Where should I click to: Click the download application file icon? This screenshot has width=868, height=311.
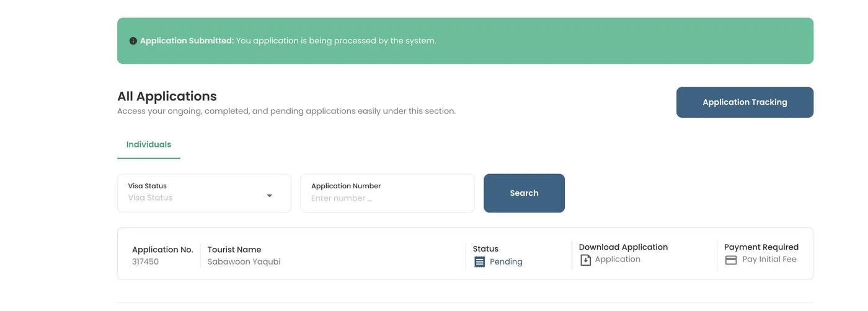585,260
